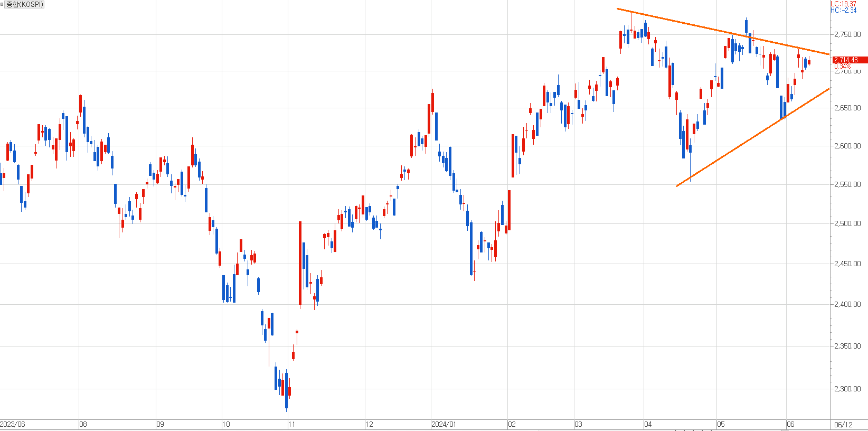Click the 2,750.00 price axis label
This screenshot has height=431, width=868.
[847, 34]
